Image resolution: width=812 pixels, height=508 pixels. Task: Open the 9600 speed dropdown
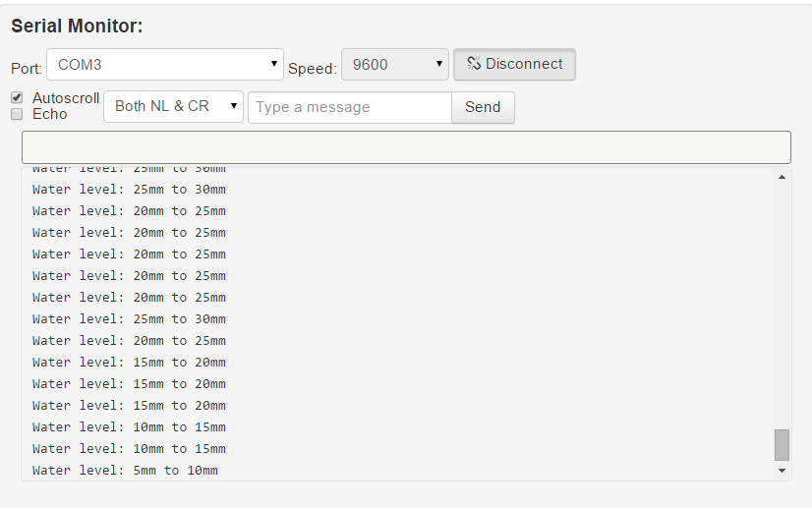pyautogui.click(x=394, y=65)
